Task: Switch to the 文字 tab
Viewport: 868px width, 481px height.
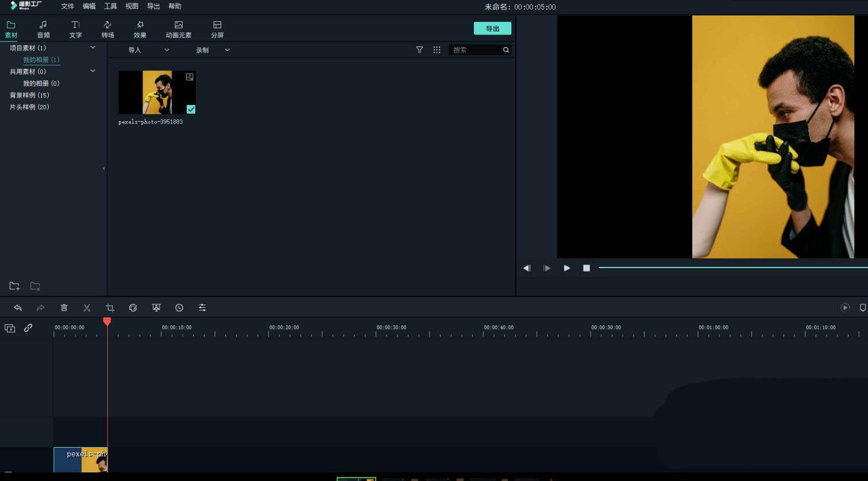Action: click(75, 29)
